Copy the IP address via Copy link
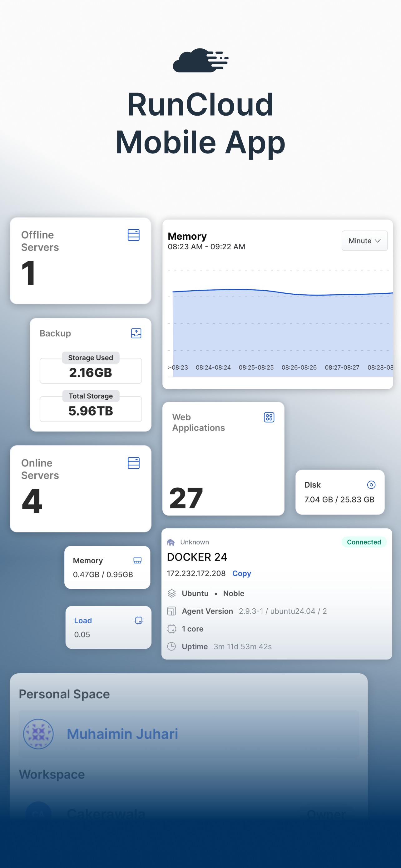The width and height of the screenshot is (401, 868). coord(242,573)
